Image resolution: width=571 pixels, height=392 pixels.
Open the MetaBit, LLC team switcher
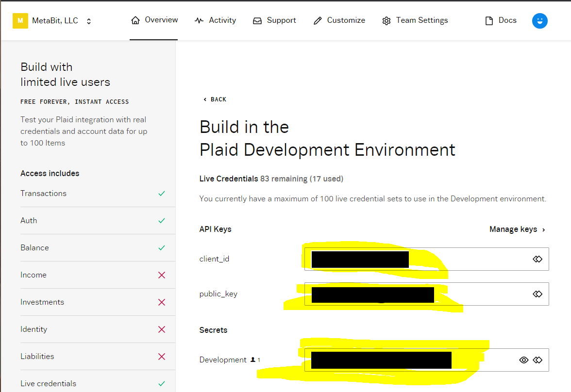coord(52,21)
